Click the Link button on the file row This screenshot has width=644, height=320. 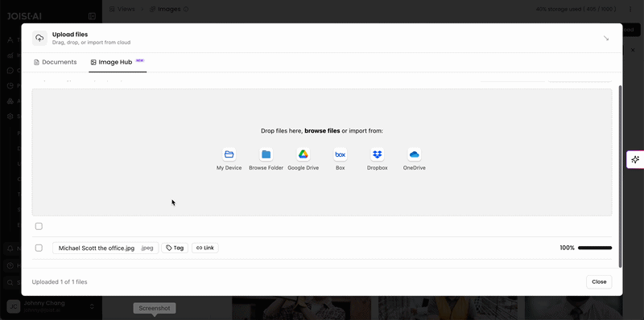[x=205, y=248]
